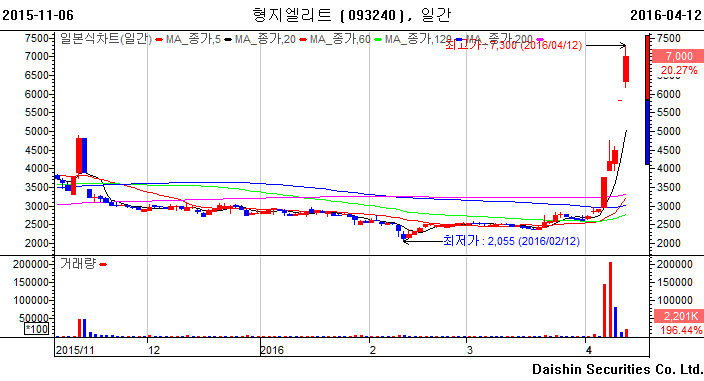Select the MA_종가,20 legend entry

[x=265, y=39]
